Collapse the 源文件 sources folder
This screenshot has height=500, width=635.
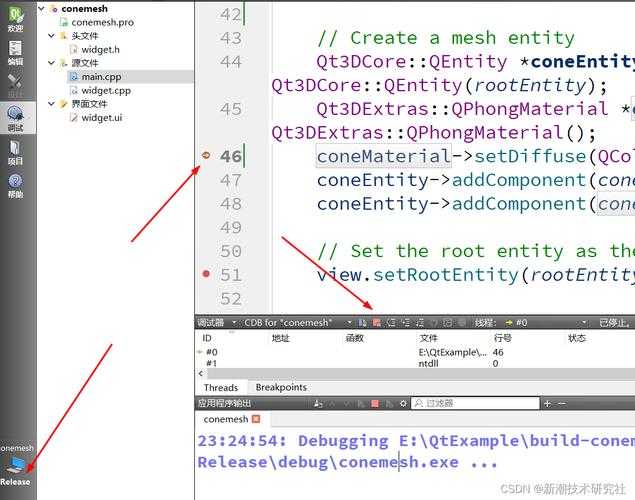pos(51,63)
